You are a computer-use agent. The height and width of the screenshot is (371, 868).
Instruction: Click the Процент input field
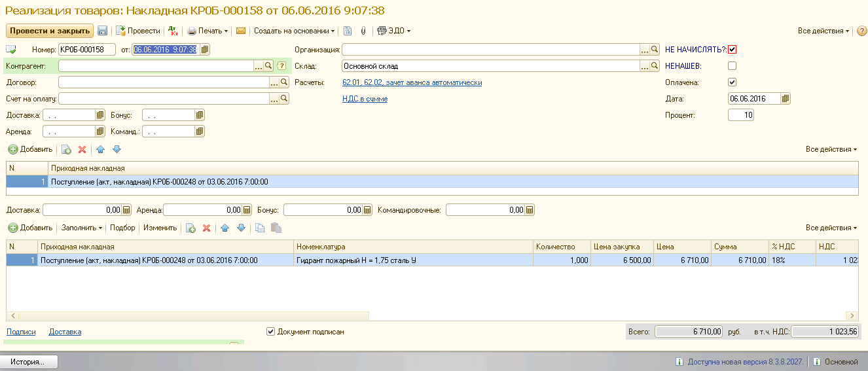(x=740, y=115)
